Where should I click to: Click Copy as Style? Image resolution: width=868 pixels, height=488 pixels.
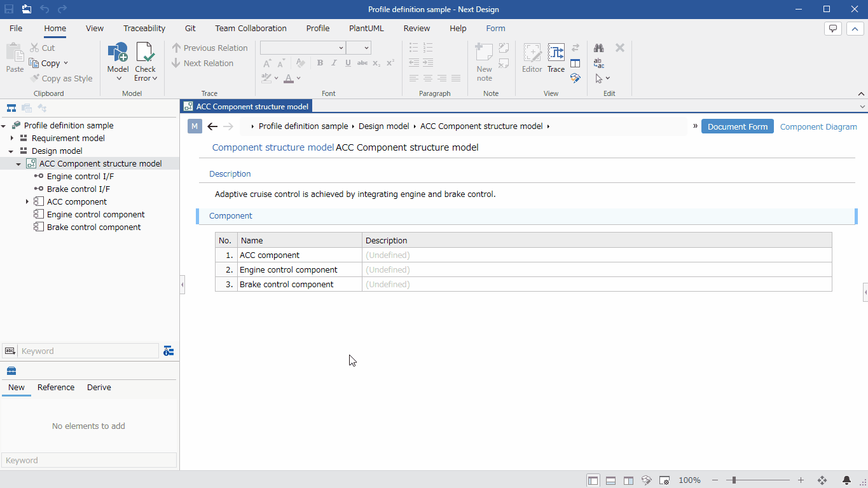62,78
